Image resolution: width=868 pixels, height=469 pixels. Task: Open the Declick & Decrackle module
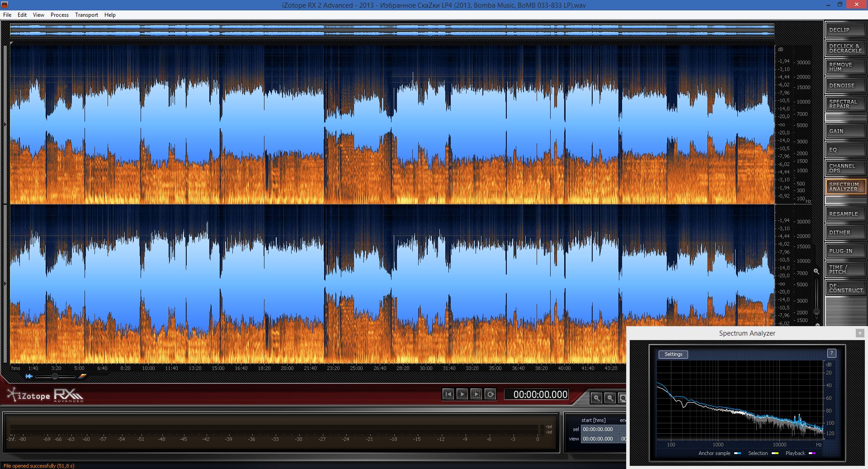tap(845, 48)
